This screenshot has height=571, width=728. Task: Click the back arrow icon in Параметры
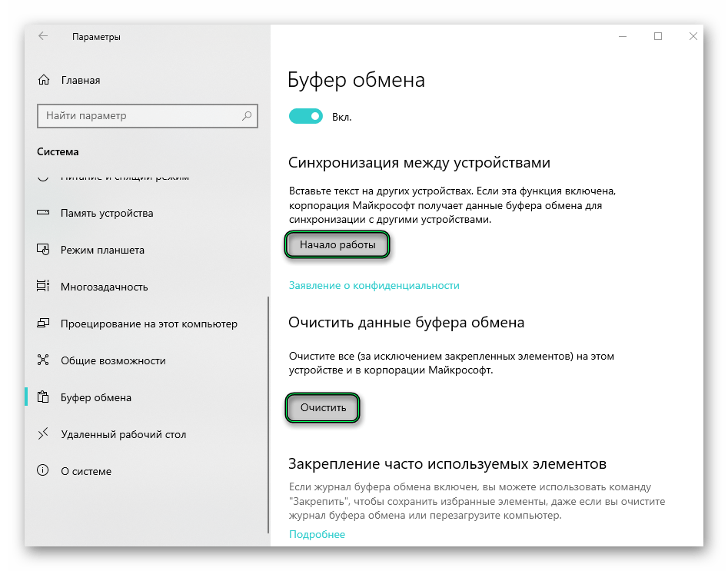click(42, 36)
